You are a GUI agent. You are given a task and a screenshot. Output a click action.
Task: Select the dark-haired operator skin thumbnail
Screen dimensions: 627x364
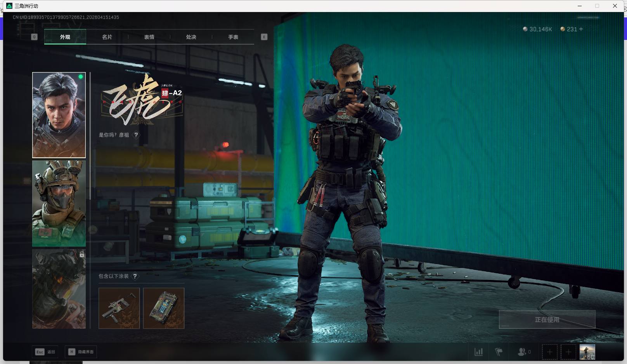(x=59, y=115)
